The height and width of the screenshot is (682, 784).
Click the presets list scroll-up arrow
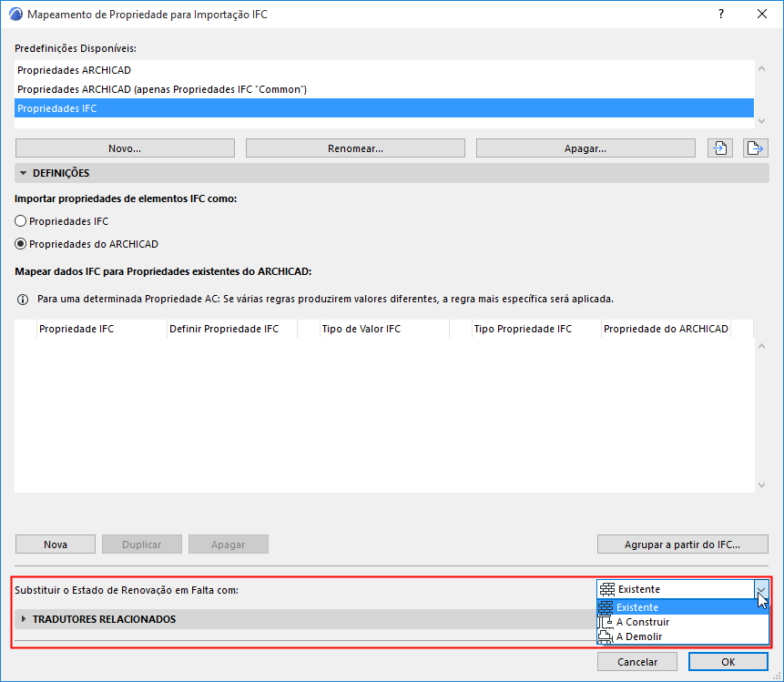761,68
